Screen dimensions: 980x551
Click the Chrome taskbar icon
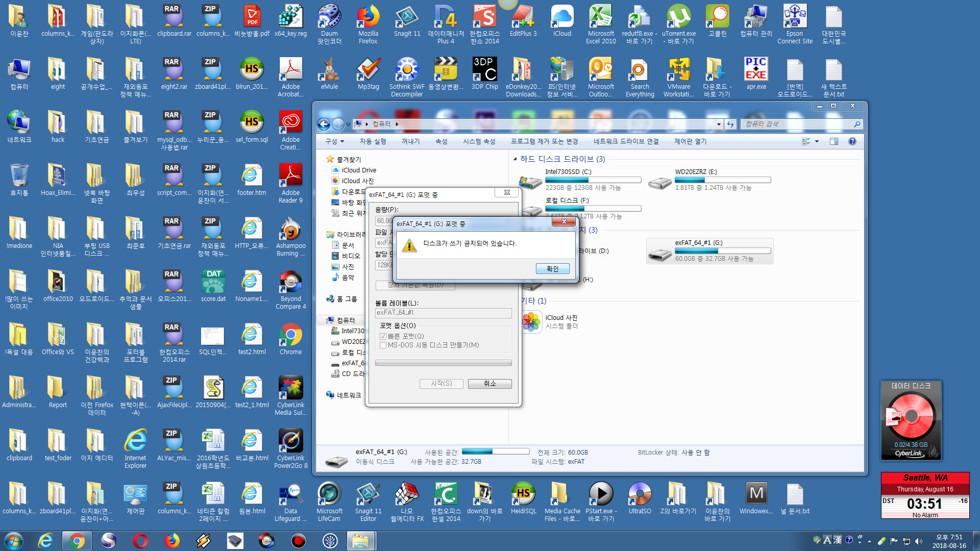coord(77,541)
